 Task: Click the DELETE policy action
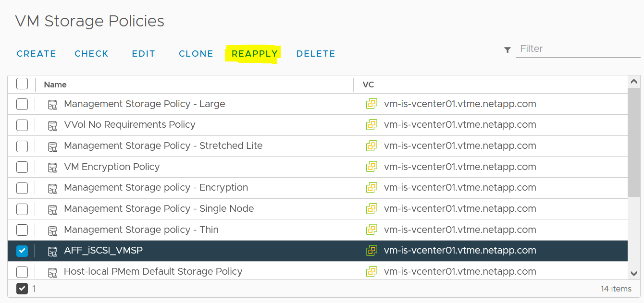coord(316,54)
